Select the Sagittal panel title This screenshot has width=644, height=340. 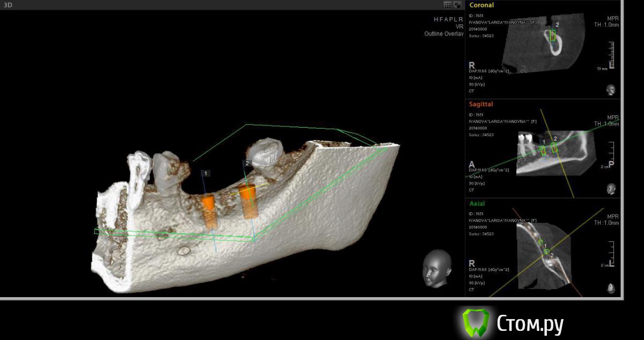point(481,104)
